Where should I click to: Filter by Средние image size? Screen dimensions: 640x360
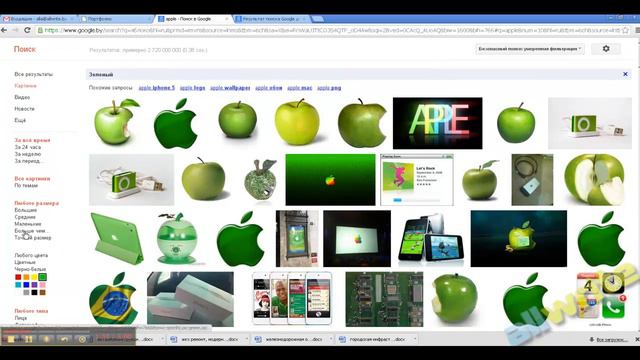(x=25, y=217)
